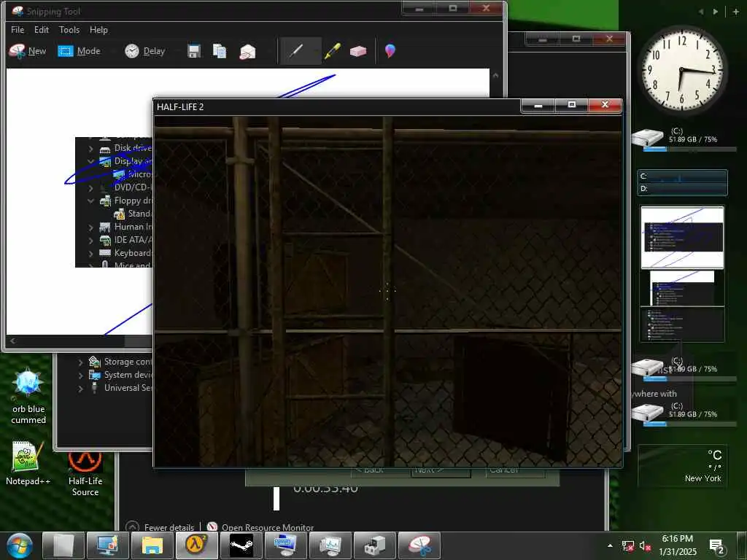The width and height of the screenshot is (747, 560).
Task: Select the pink Eraser tool
Action: [x=357, y=51]
